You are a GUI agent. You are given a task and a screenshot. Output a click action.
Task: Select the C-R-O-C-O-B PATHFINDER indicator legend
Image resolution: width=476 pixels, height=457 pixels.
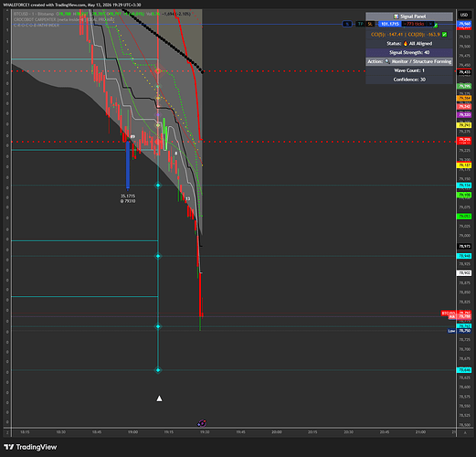[x=37, y=26]
